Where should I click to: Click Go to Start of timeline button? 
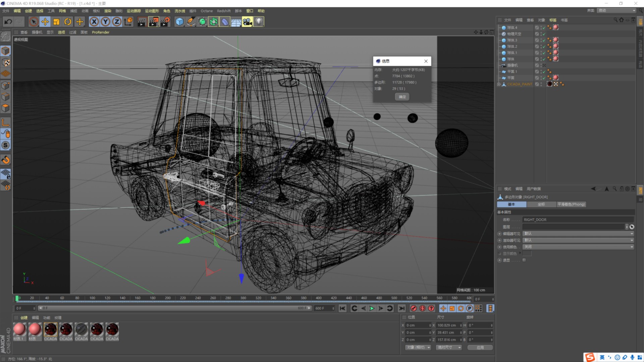point(342,308)
